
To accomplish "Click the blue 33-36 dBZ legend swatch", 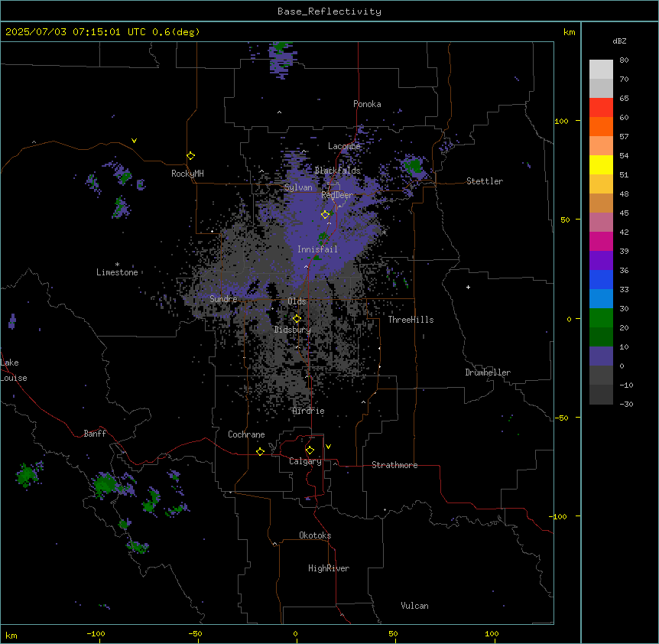I will [601, 279].
